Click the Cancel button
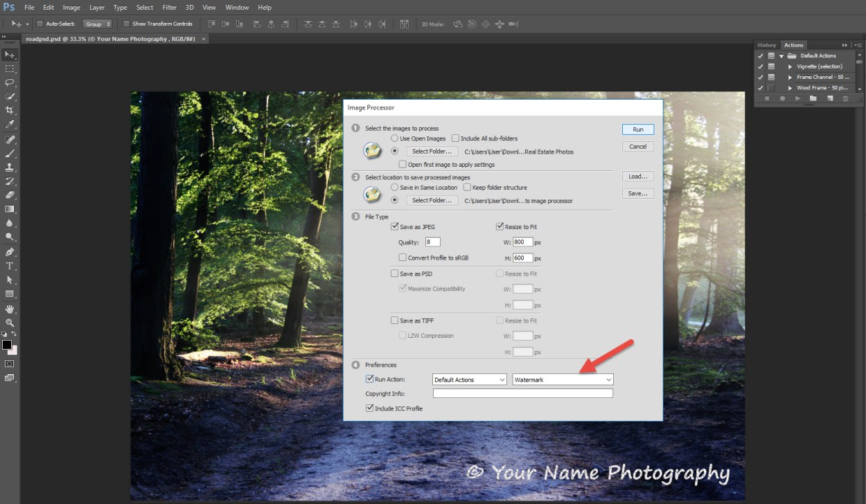Viewport: 866px width, 504px height. tap(638, 147)
